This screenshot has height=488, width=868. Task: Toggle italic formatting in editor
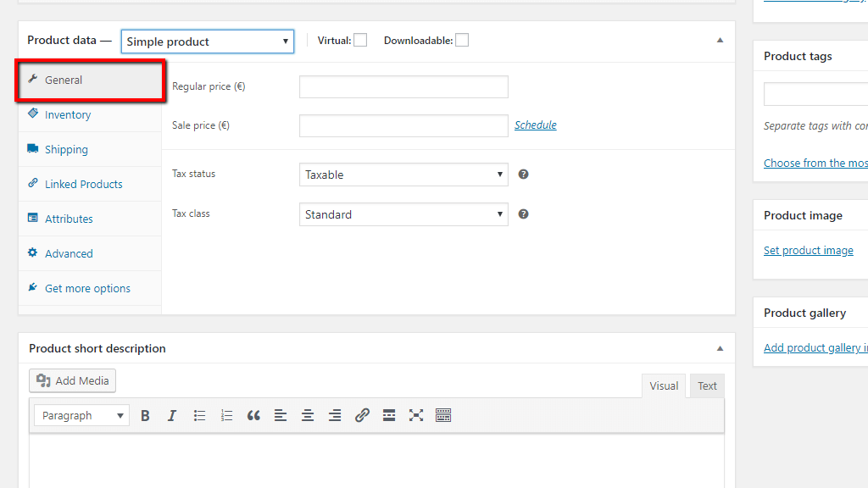(x=172, y=415)
